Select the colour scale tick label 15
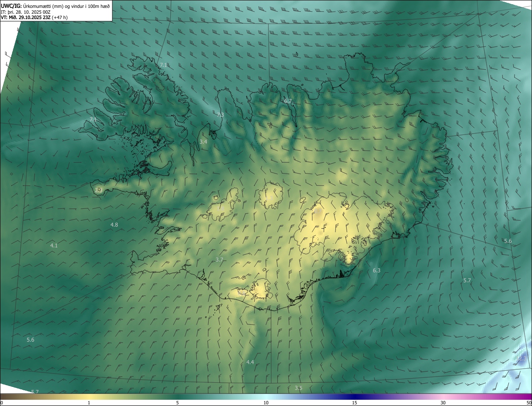This screenshot has height=406, width=532. [x=355, y=403]
